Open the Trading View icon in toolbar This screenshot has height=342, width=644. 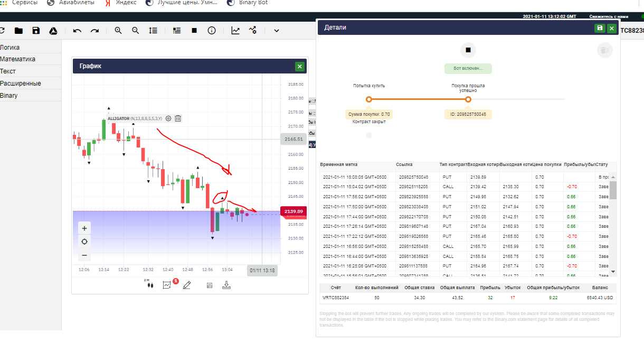253,31
